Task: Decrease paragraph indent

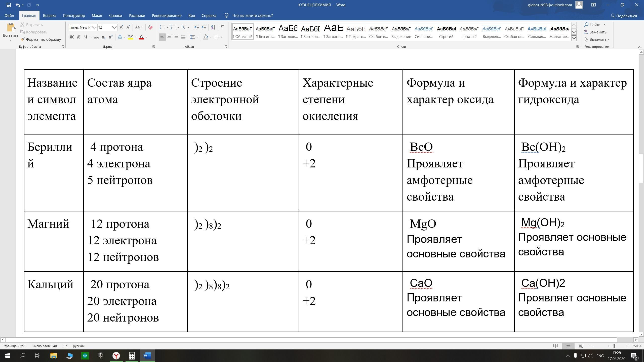Action: [x=197, y=27]
